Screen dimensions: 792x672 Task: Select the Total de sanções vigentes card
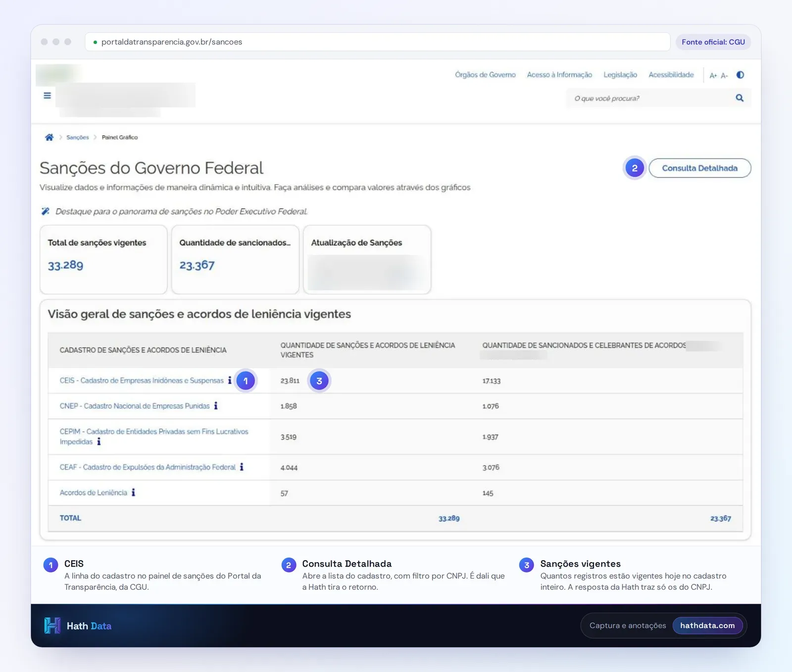click(103, 259)
